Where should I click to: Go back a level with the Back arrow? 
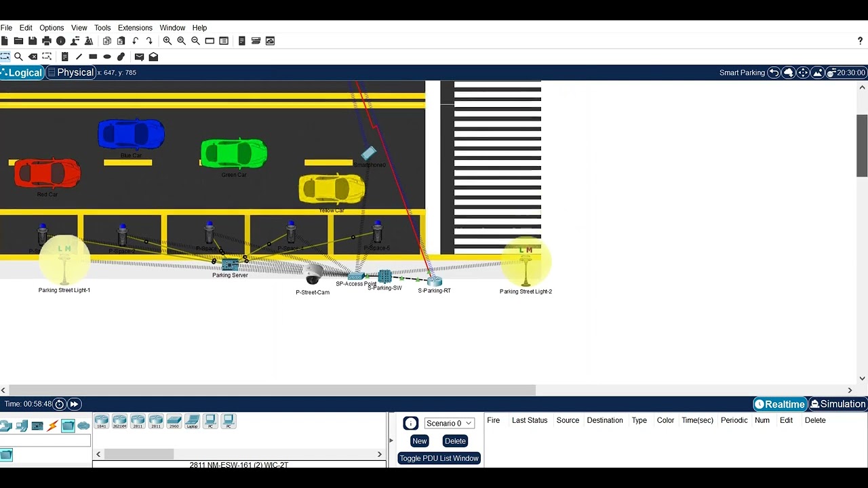pyautogui.click(x=774, y=73)
